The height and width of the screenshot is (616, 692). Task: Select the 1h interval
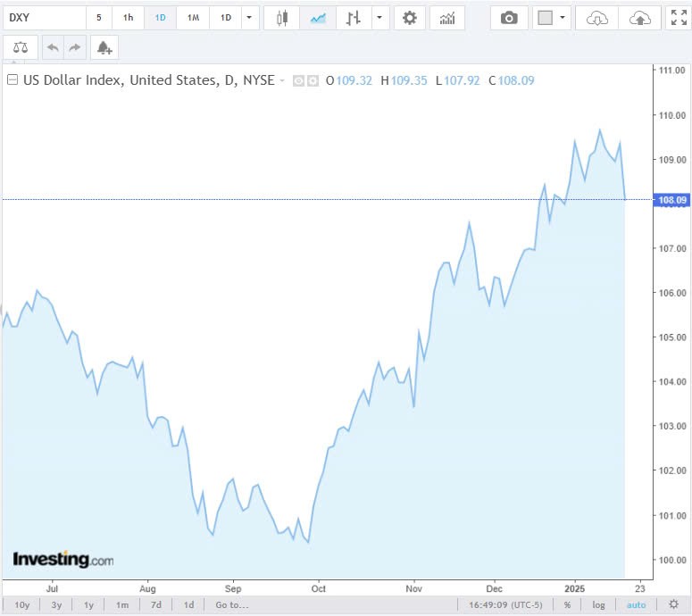point(128,18)
